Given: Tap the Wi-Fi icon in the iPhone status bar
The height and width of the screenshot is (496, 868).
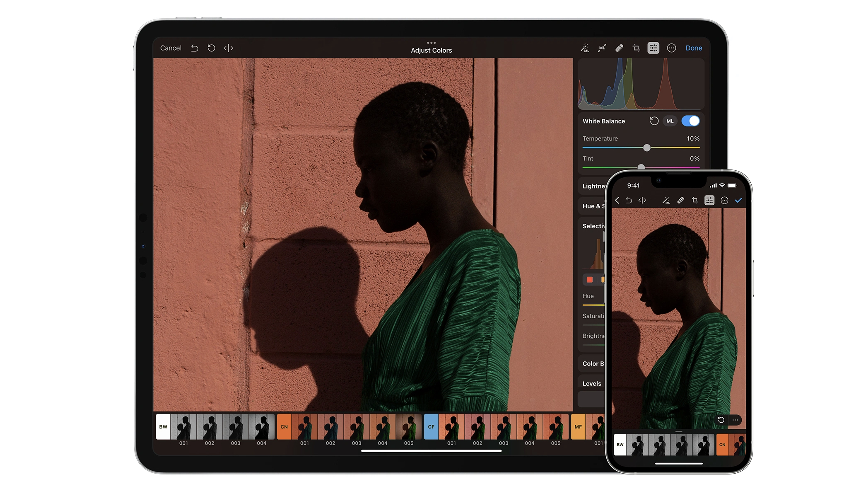Looking at the screenshot, I should tap(722, 186).
